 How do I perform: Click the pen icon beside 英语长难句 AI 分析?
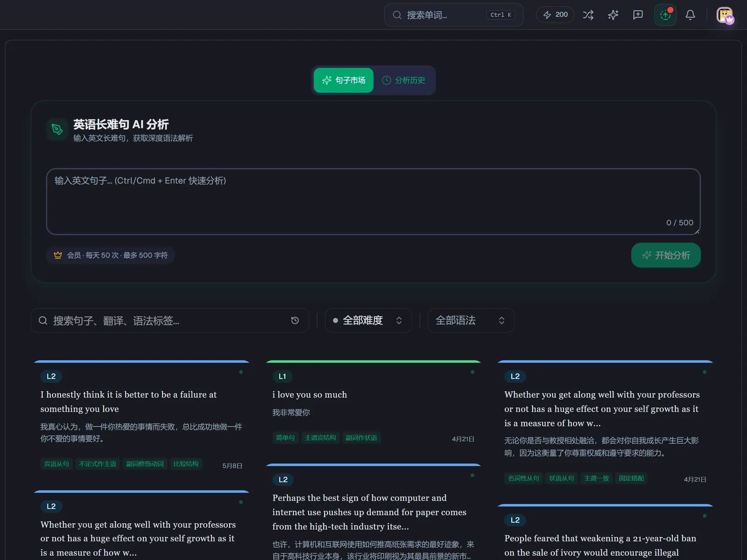(57, 129)
